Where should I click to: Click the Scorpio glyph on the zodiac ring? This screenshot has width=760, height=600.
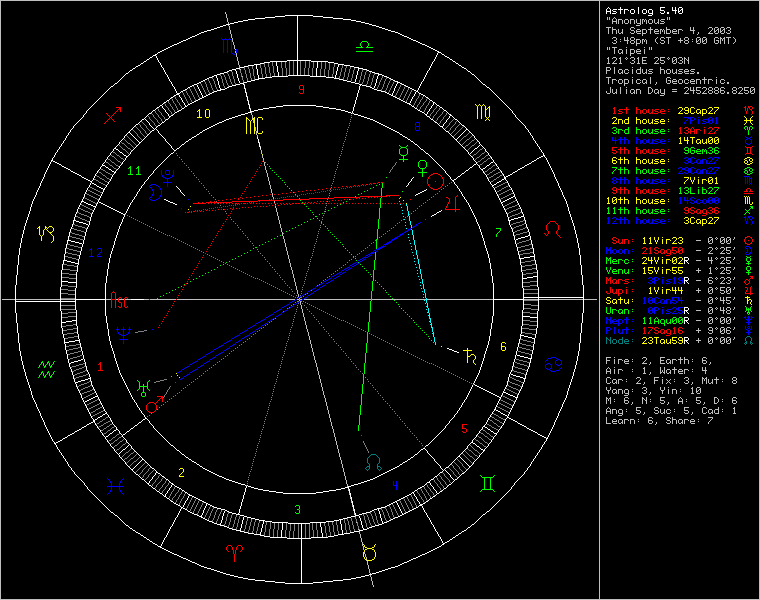coord(229,47)
